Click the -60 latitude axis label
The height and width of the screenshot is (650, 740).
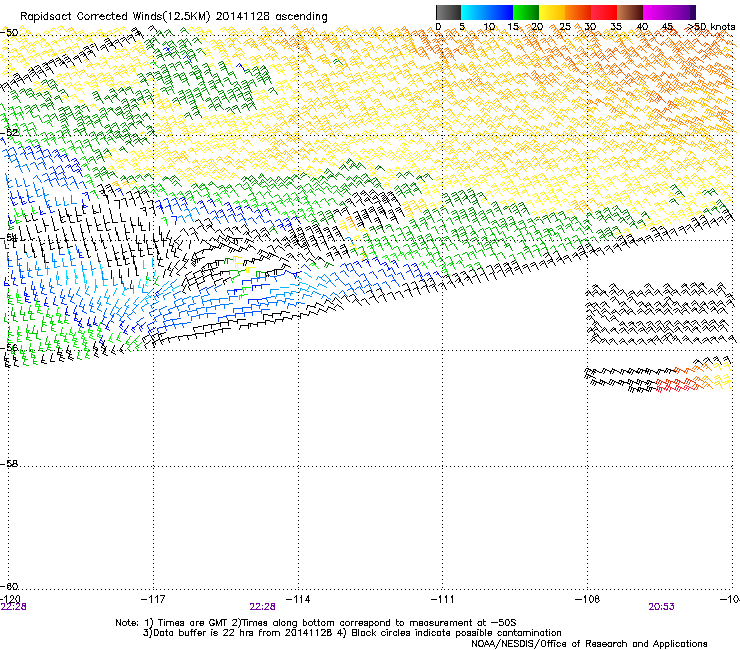(x=9, y=586)
